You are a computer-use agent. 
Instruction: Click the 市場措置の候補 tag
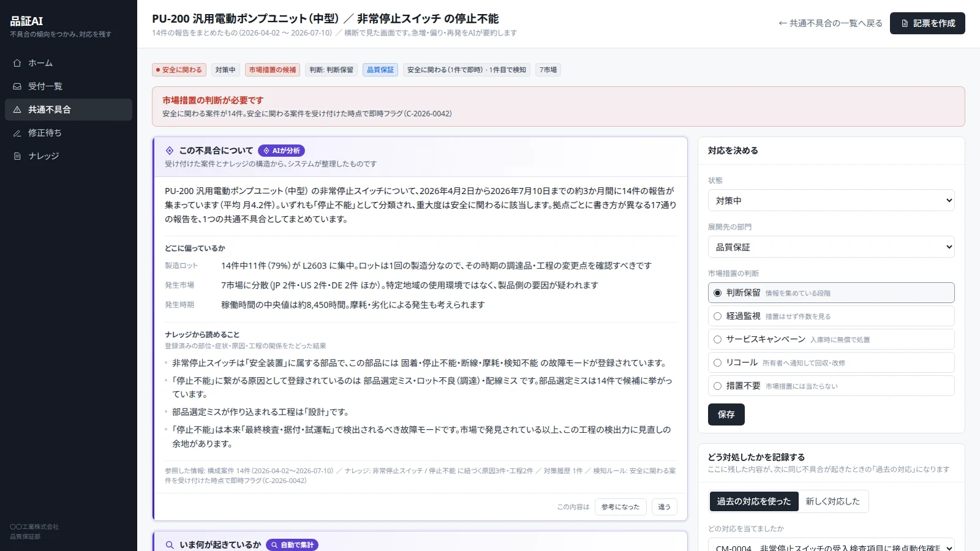point(273,70)
